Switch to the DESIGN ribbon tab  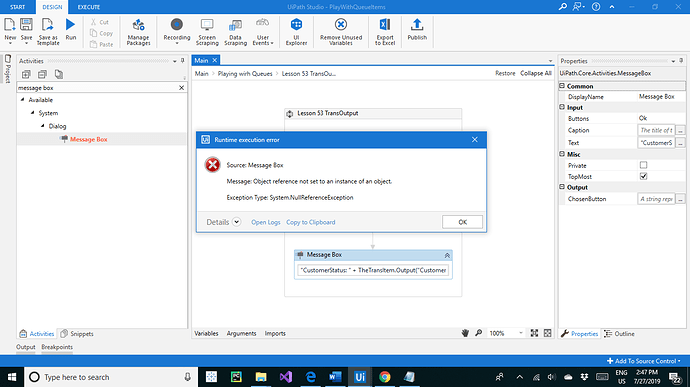pyautogui.click(x=52, y=7)
